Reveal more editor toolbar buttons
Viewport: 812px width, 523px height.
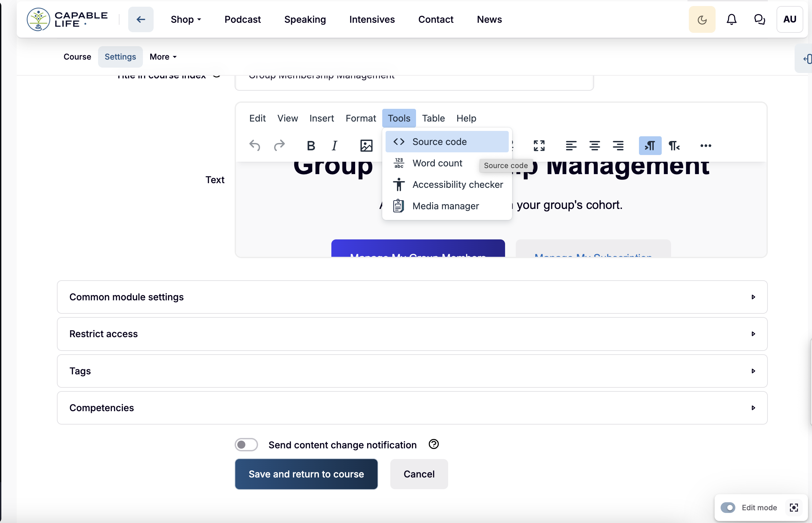[x=706, y=146]
